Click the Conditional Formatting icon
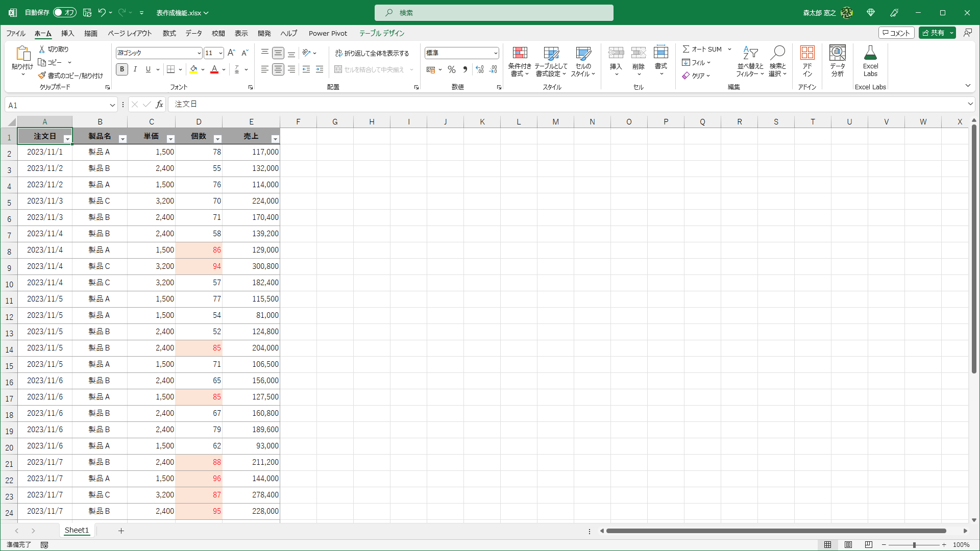The width and height of the screenshot is (980, 551). coord(520,53)
